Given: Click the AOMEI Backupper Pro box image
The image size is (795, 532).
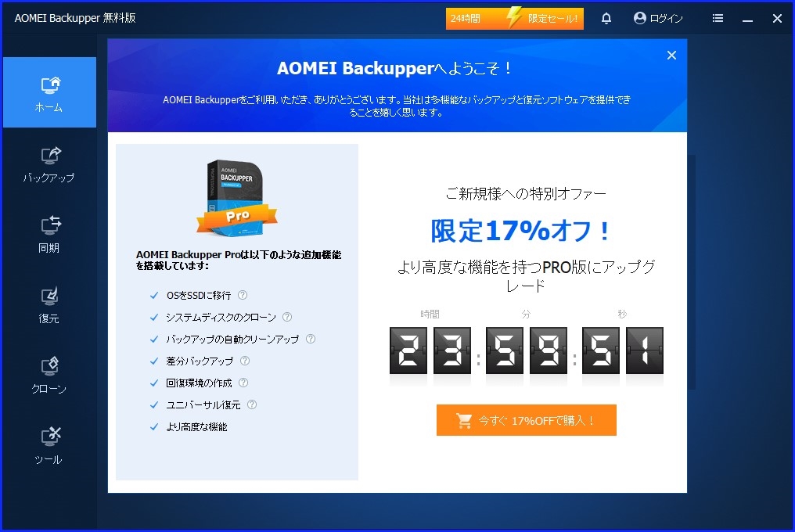Looking at the screenshot, I should point(237,198).
